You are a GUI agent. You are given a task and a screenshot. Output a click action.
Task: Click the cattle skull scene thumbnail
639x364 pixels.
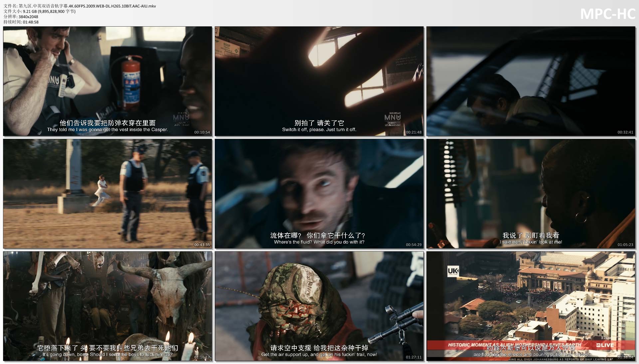[x=107, y=306]
